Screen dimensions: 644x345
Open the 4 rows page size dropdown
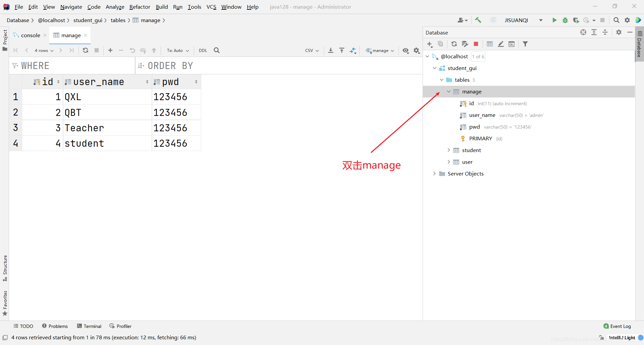tap(44, 51)
